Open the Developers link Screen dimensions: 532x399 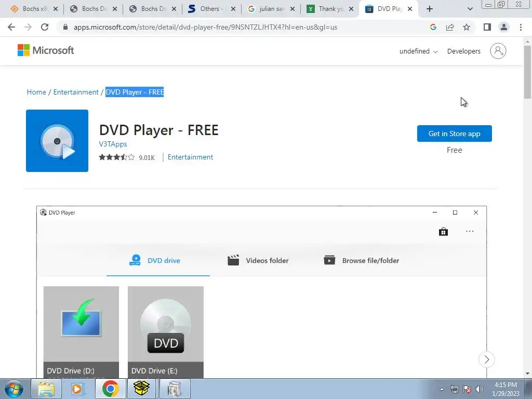coord(463,51)
